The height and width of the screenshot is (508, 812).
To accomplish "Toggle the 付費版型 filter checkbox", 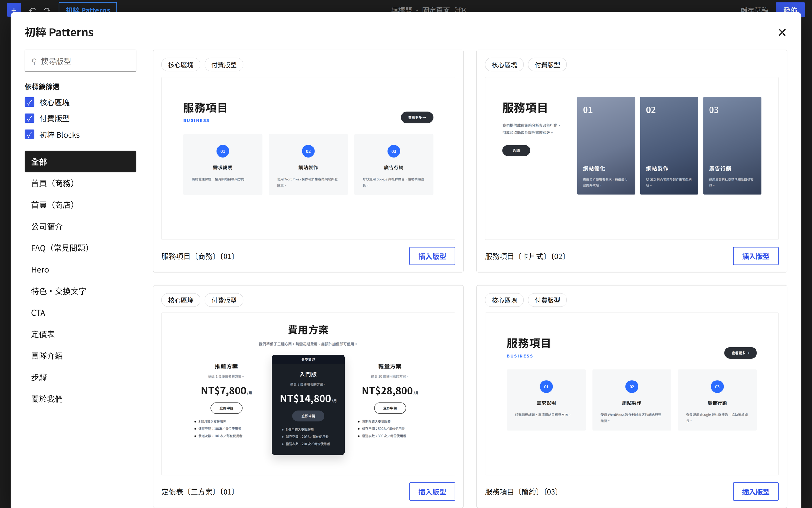I will coord(29,118).
